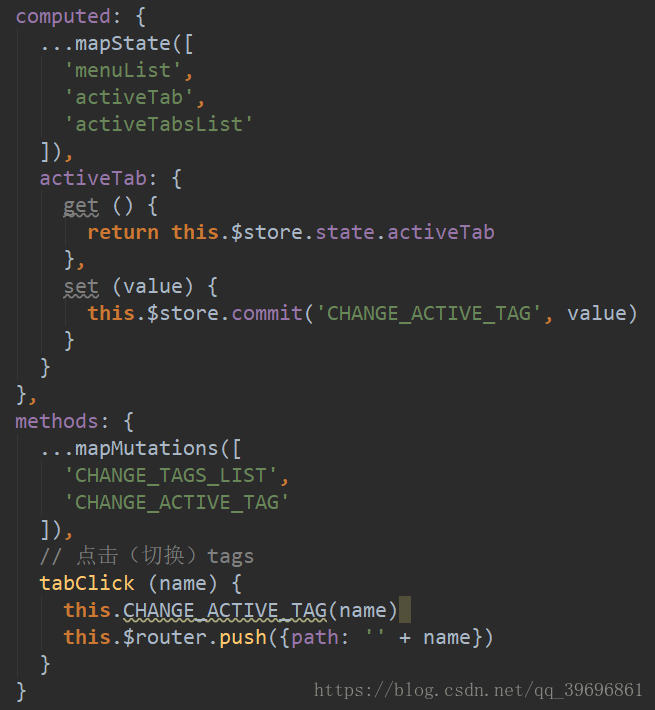Click the 'activeTabsList' string literal

click(158, 125)
